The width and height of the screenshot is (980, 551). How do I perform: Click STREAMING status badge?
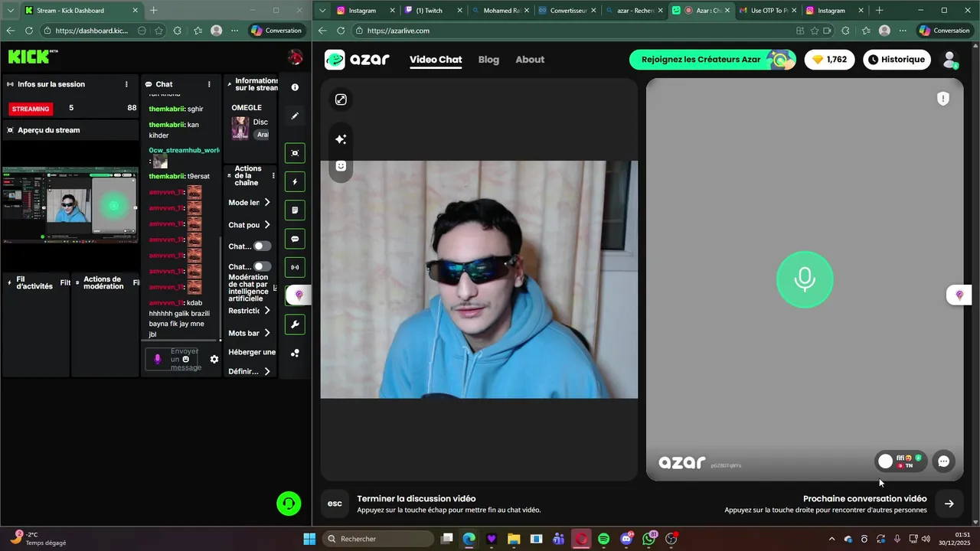tap(31, 109)
